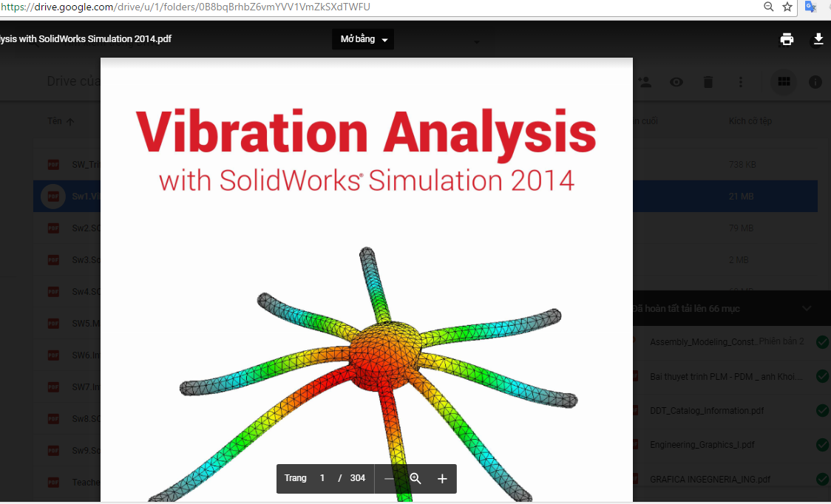Click green checkmark beside Engineering_Graphics_I.pdf
The width and height of the screenshot is (831, 504).
point(823,445)
